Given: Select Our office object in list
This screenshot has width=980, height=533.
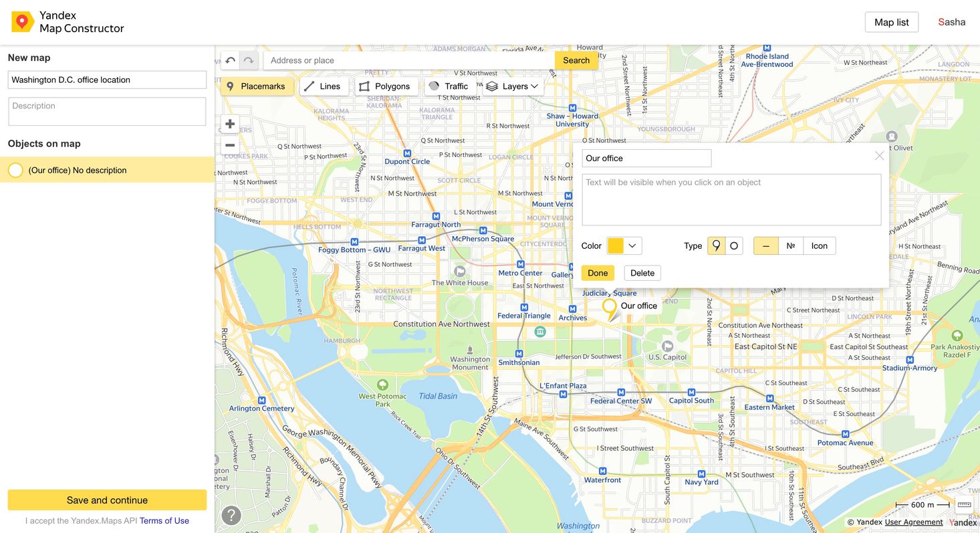Looking at the screenshot, I should tap(107, 170).
